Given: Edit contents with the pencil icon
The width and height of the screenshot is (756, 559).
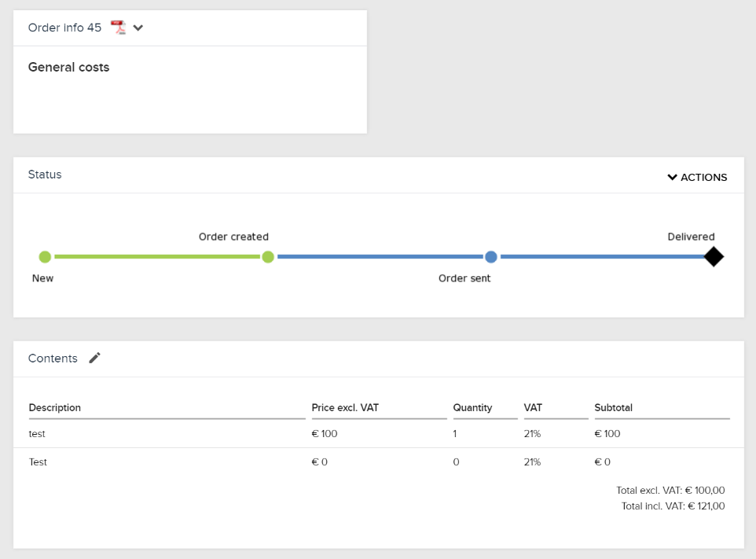Looking at the screenshot, I should tap(94, 358).
